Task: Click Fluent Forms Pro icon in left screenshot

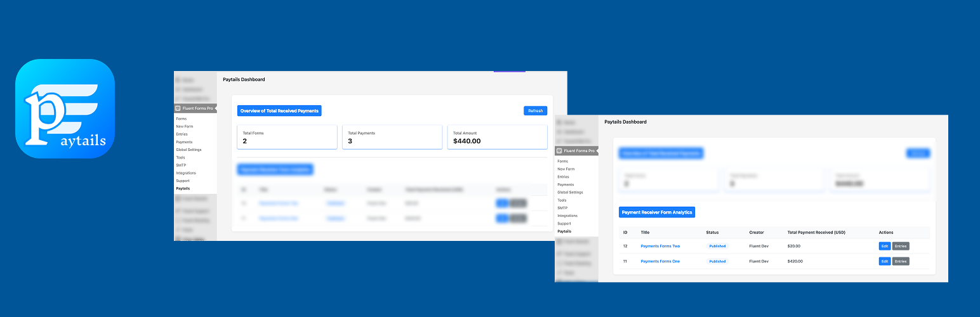Action: click(x=178, y=108)
